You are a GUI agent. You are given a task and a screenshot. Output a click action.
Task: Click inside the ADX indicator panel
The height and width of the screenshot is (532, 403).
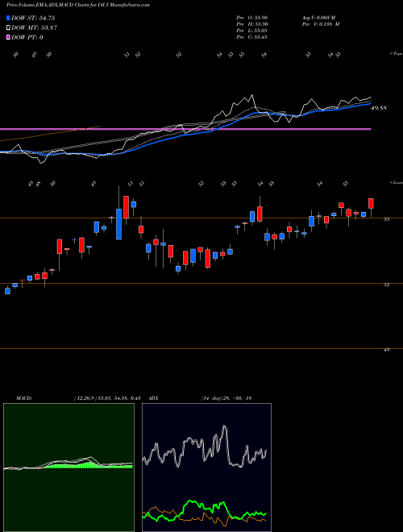(206, 468)
